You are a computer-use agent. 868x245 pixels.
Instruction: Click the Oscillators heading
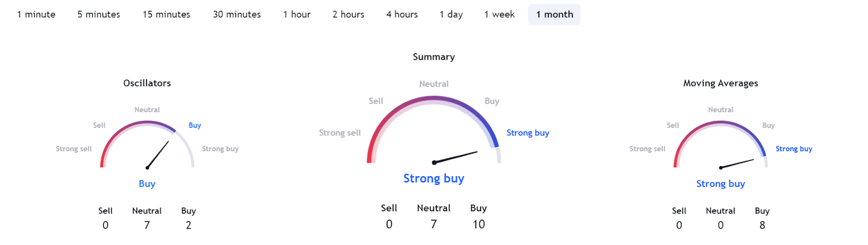147,83
